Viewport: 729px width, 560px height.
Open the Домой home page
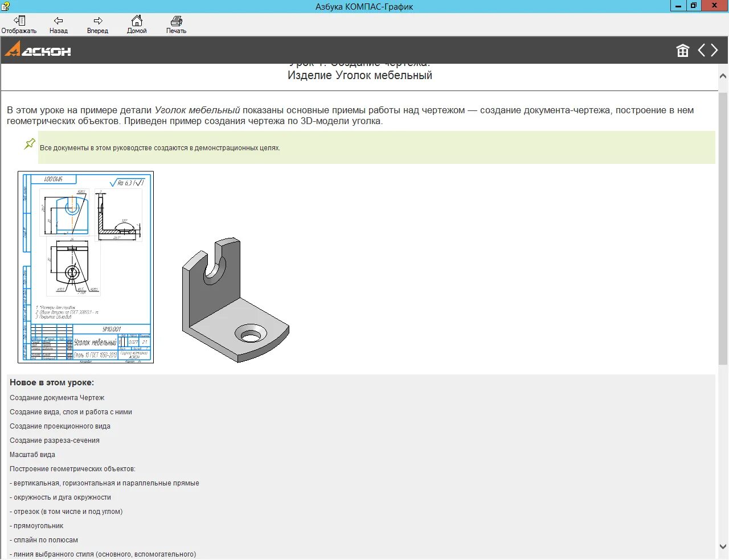tap(137, 25)
